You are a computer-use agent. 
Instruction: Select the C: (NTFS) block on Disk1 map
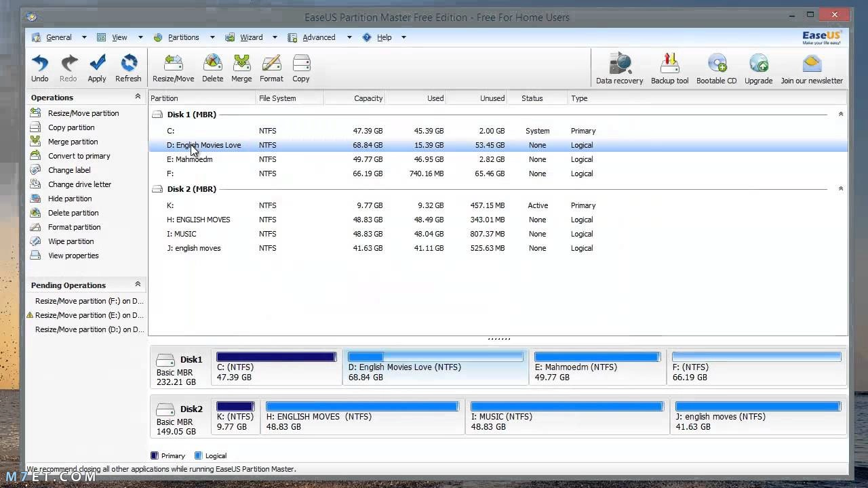(277, 367)
